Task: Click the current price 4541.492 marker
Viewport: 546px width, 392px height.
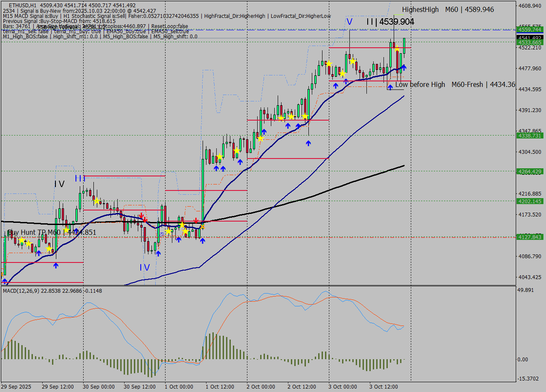Action: point(529,38)
